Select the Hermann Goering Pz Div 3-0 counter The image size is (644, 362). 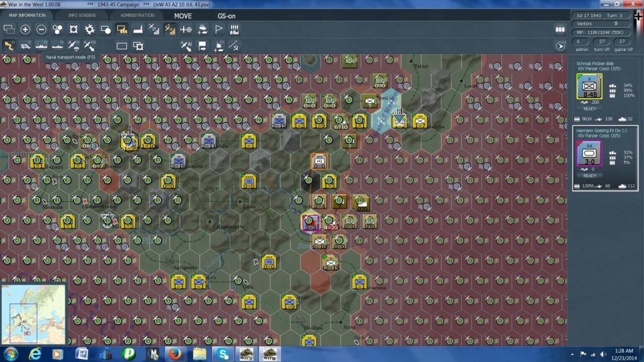(x=589, y=153)
